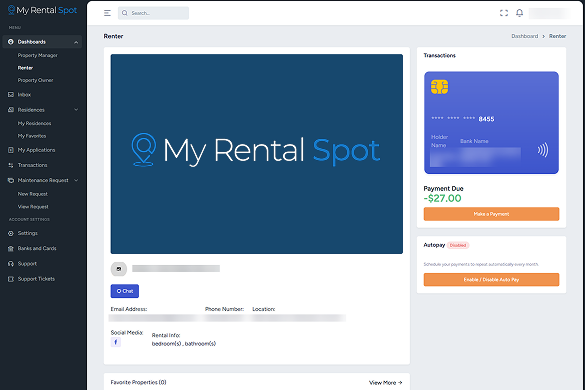Click the profile avatar icon below banner
585x390 pixels.
click(119, 269)
